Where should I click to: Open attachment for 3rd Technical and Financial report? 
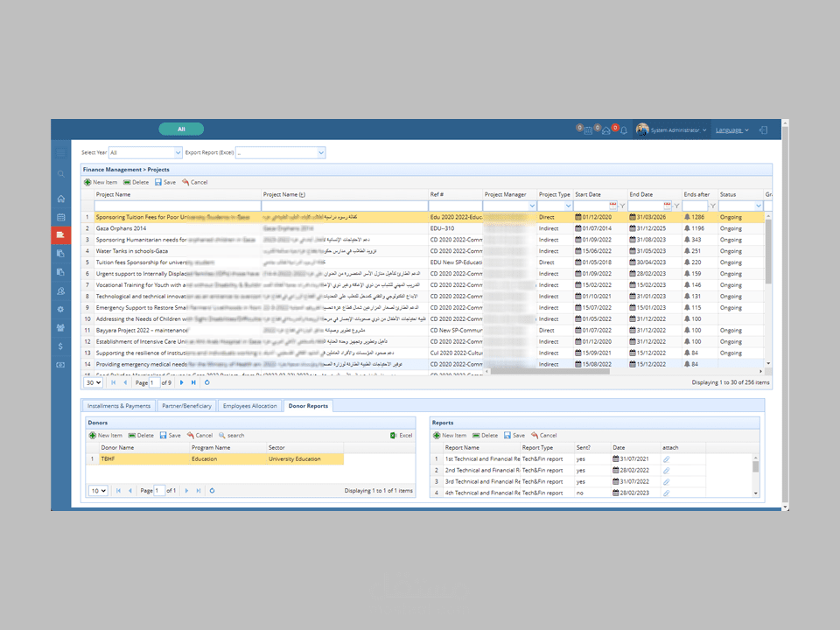click(666, 481)
